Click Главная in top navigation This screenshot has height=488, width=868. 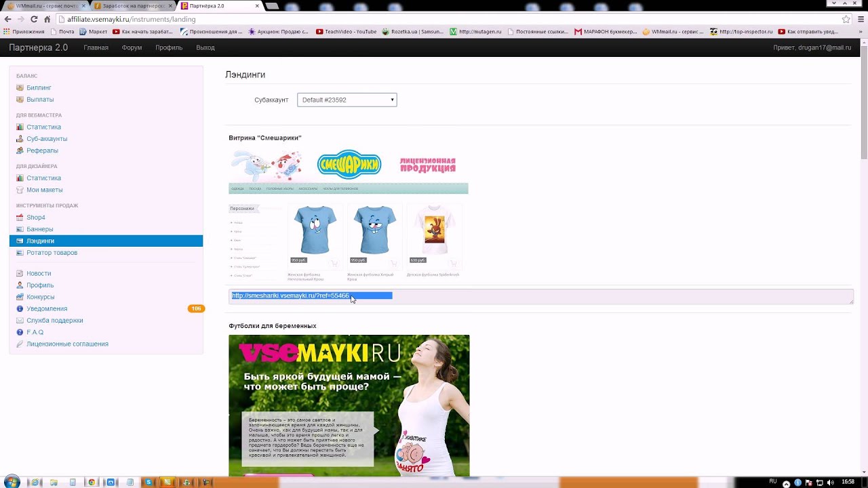96,48
